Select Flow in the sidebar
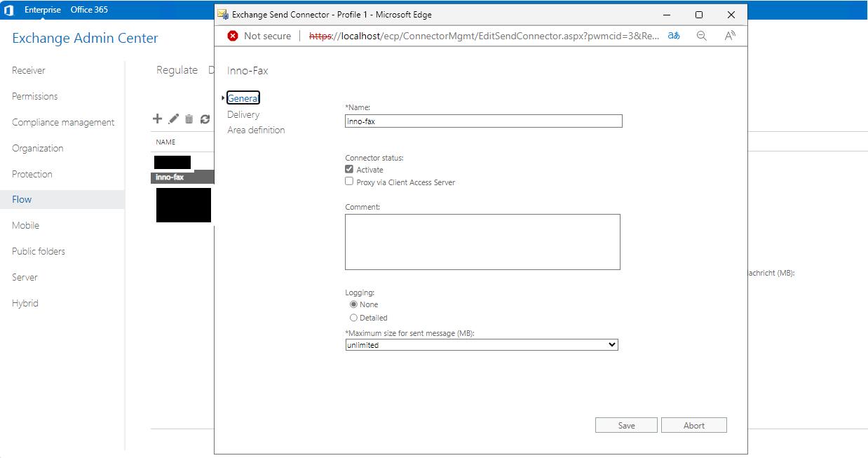 coord(62,199)
